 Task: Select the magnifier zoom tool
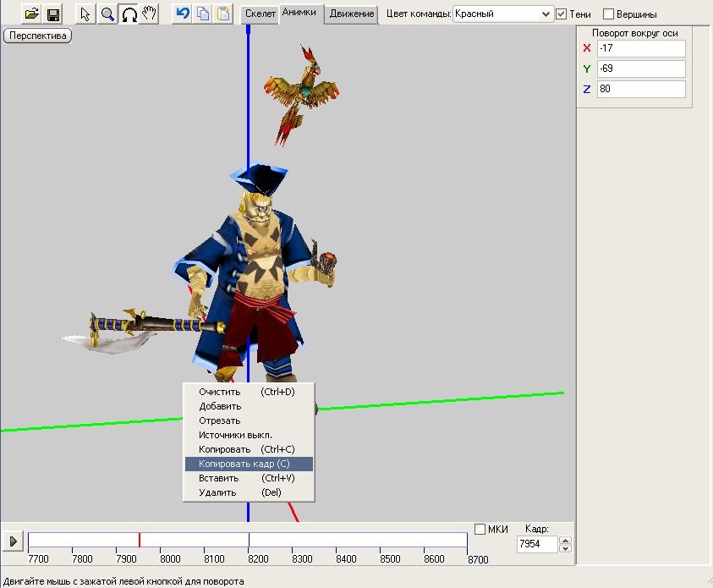107,14
